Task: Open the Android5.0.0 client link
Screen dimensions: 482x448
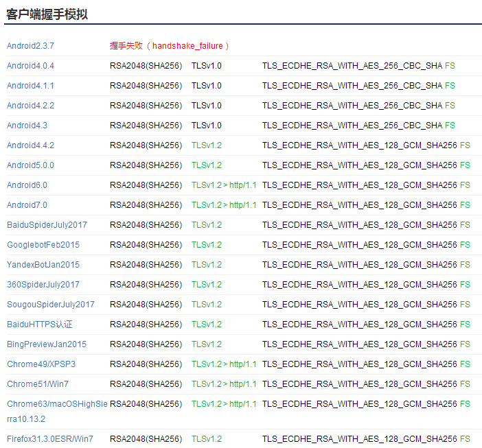Action: point(30,165)
